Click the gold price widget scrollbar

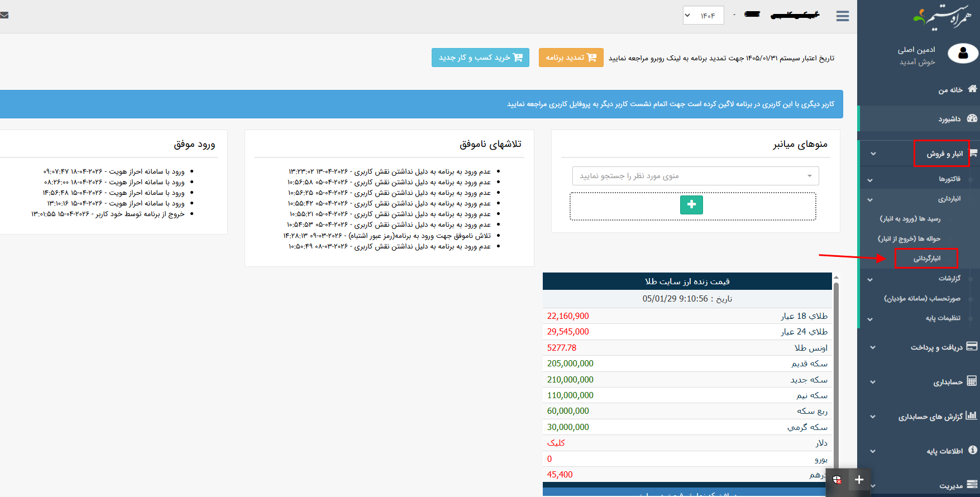pos(836,380)
